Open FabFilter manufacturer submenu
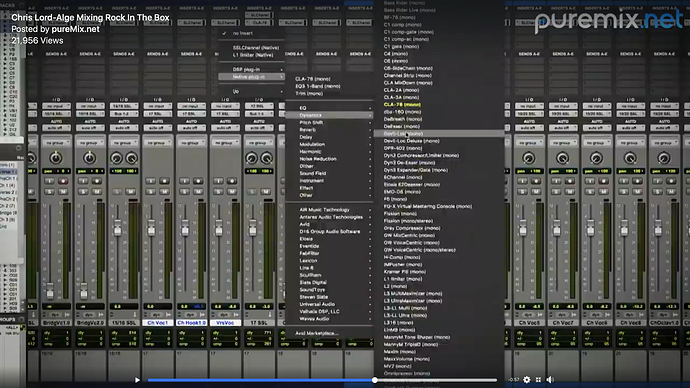This screenshot has width=690, height=388. 330,253
